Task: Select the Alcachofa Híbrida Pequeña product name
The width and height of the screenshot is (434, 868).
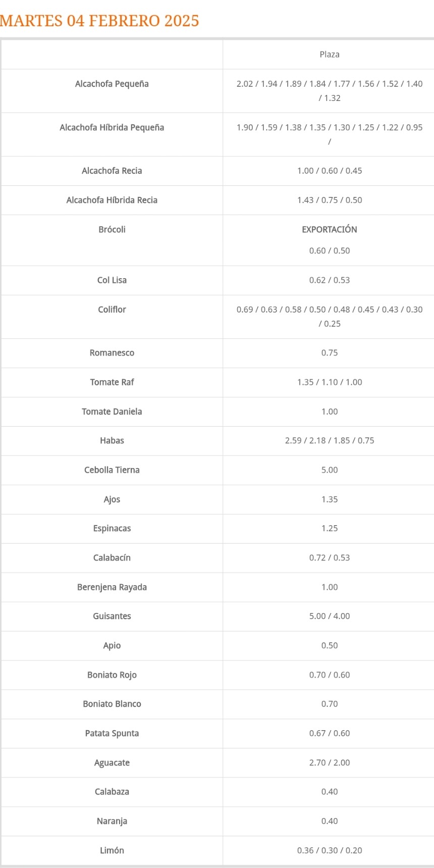Action: pos(112,127)
